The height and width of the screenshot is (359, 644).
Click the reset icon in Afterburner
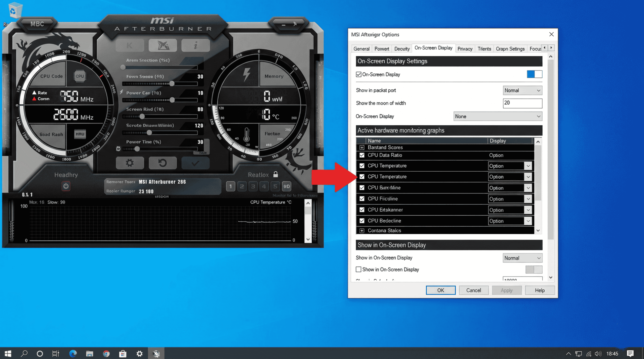click(x=163, y=163)
